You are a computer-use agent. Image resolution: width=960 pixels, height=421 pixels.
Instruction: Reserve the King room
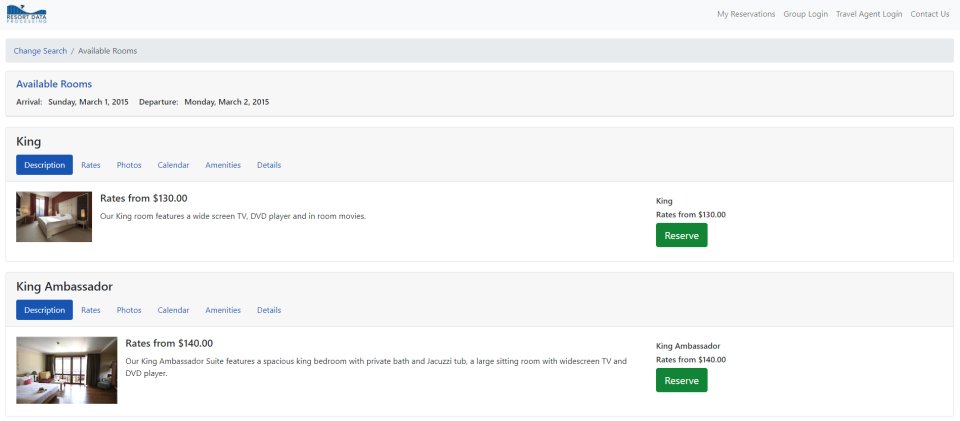tap(681, 235)
